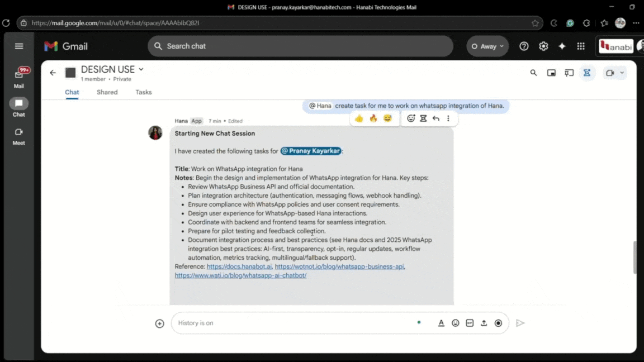
Task: Click the Pranay Kayarkar mention chip
Action: 311,151
